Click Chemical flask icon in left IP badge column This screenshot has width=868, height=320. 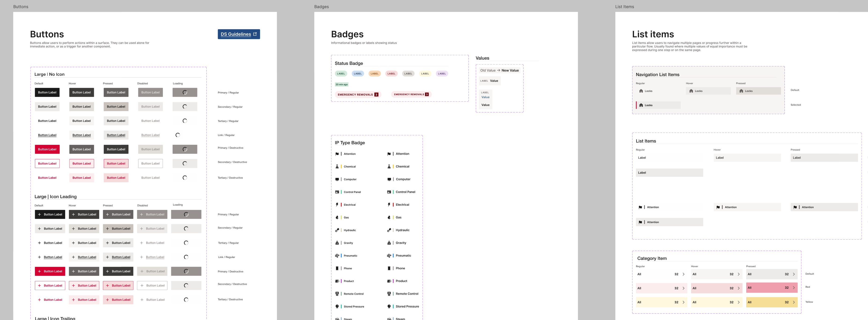click(337, 167)
